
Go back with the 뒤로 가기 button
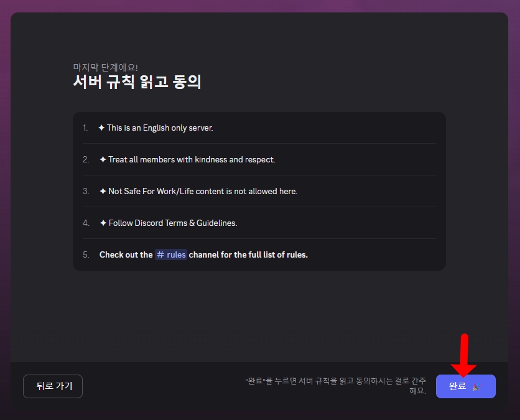point(53,386)
